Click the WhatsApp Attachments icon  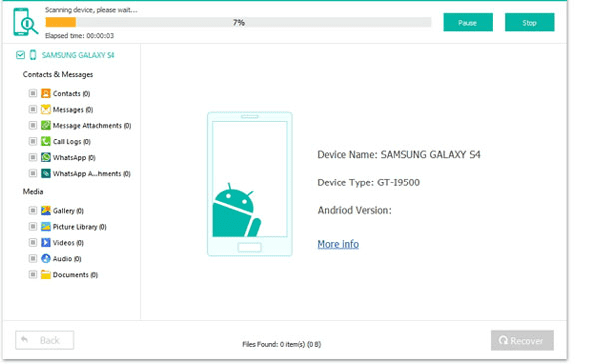tap(46, 173)
